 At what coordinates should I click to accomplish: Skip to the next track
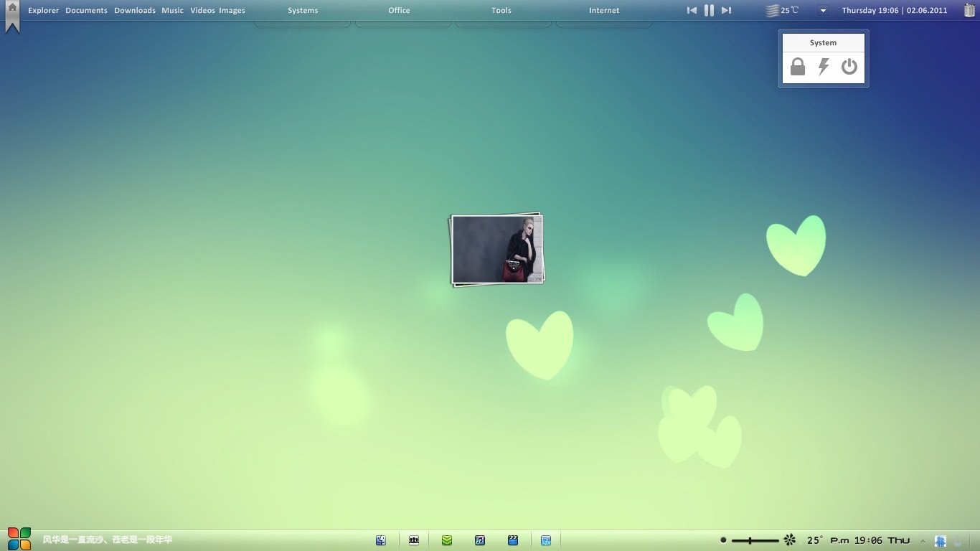(x=726, y=10)
